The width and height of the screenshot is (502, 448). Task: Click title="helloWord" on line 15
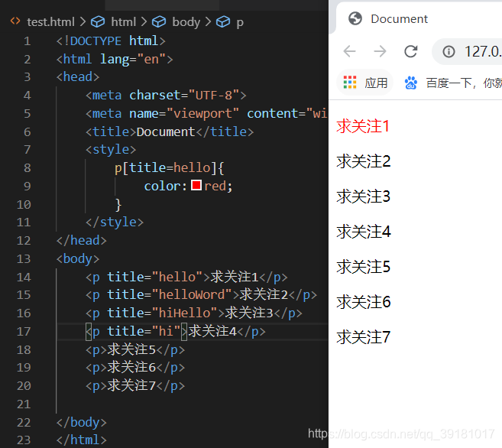(170, 295)
